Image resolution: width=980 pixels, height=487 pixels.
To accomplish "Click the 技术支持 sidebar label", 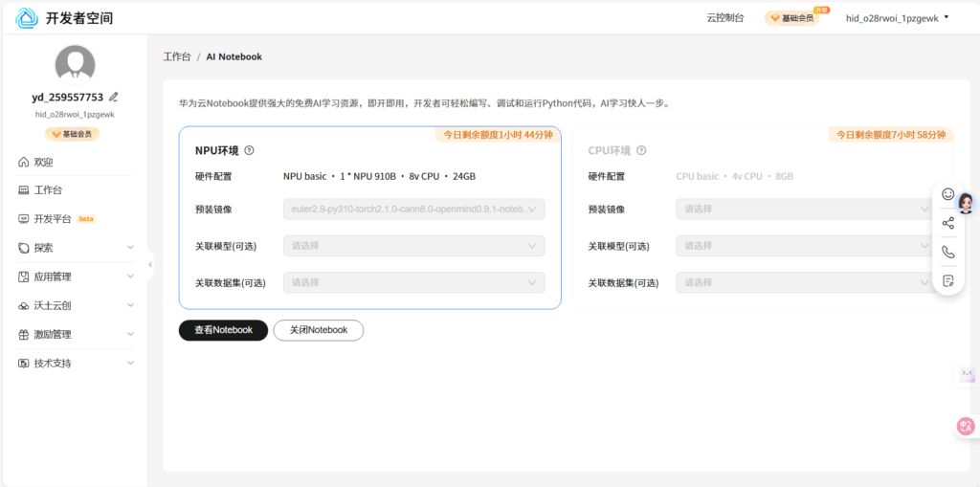I will click(x=53, y=364).
